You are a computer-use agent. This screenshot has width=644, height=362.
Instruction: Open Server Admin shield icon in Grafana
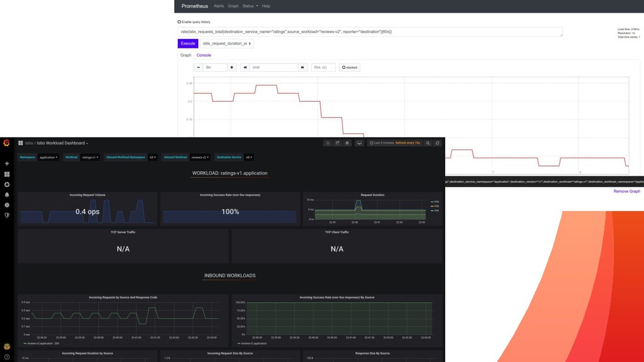coord(7,215)
